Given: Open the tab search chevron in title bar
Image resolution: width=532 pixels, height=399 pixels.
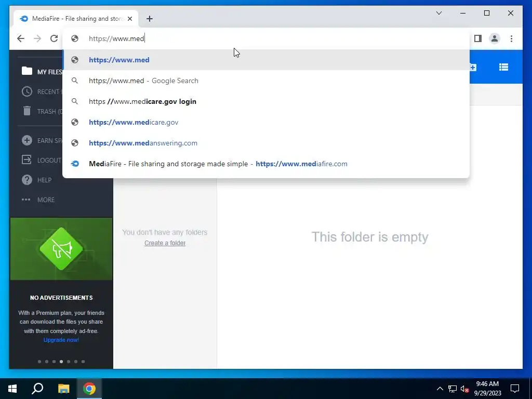Looking at the screenshot, I should (x=438, y=13).
